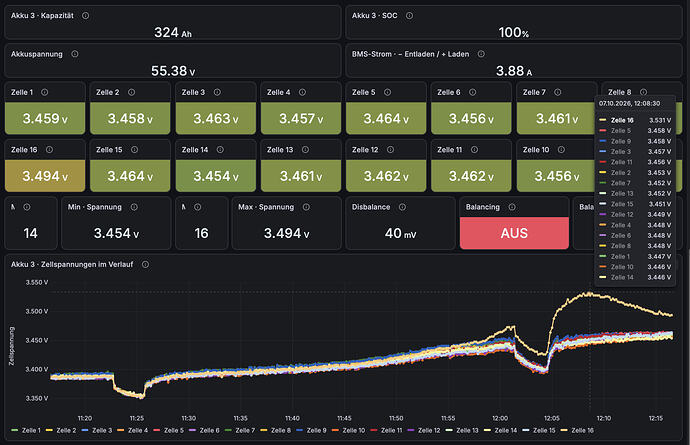
Task: Click the info icon of the panel showing 16
Action: (x=198, y=207)
